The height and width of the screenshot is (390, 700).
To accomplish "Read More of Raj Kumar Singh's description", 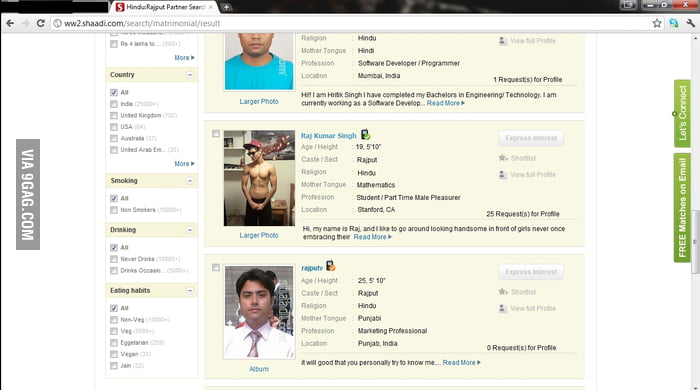I will [372, 237].
